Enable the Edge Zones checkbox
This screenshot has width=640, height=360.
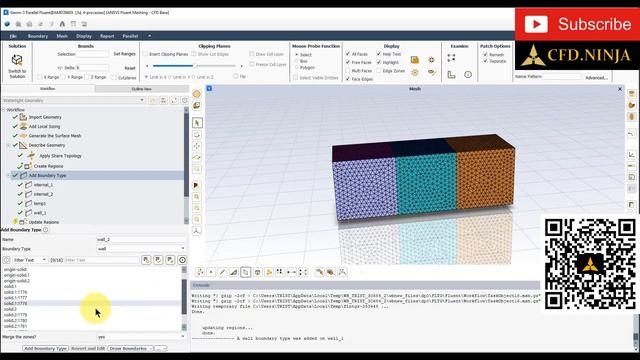point(379,71)
